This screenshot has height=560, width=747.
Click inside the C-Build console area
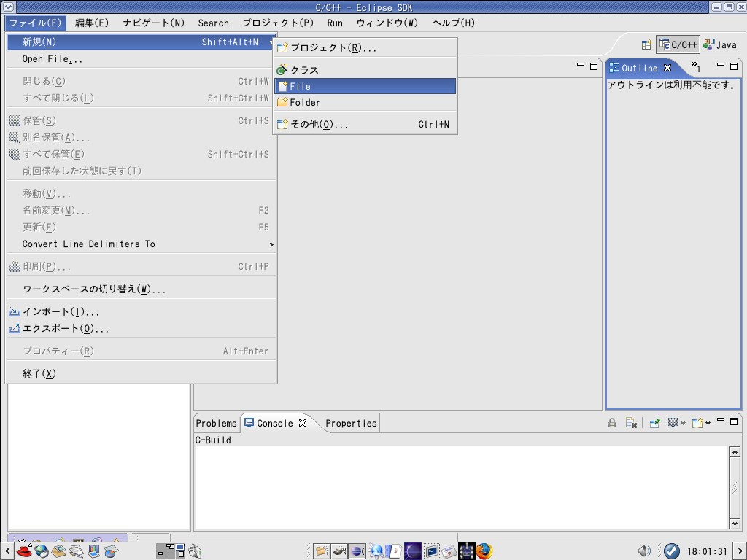click(x=462, y=488)
